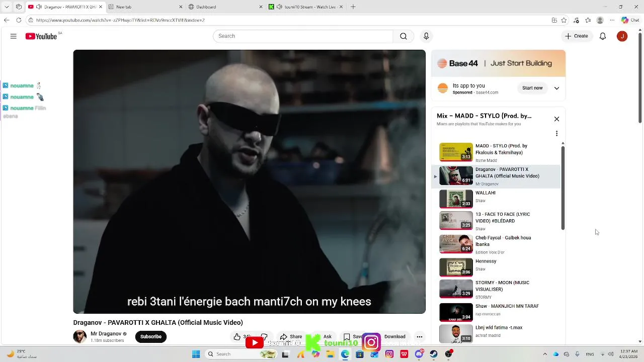Screen dimensions: 644x362
Task: Click the YouTube logo to go home
Action: click(41, 36)
